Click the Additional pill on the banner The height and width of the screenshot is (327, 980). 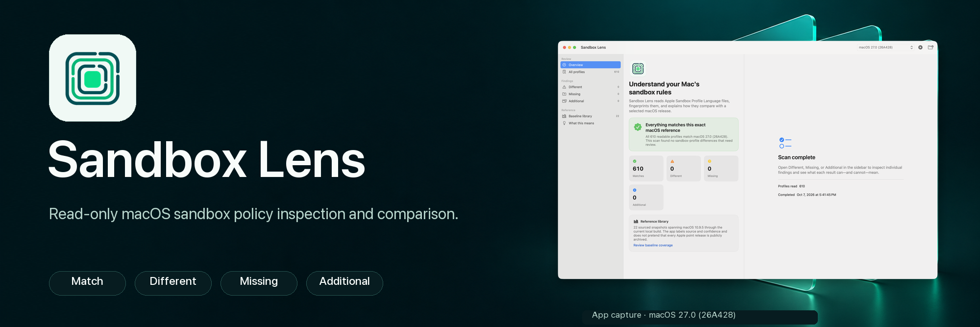(x=344, y=283)
